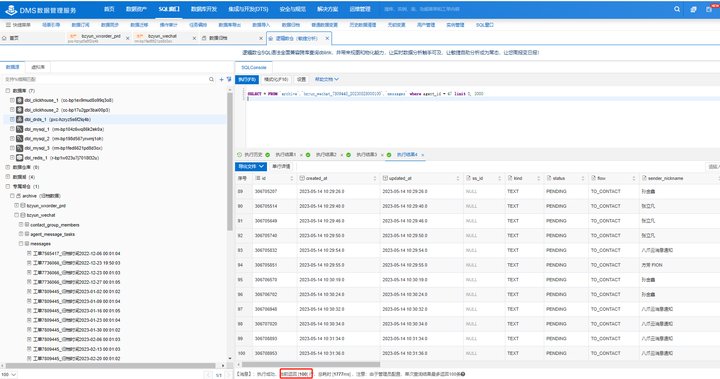Screen dimensions: 720x379
Task: Click the settings button in SQL toolbar
Action: click(301, 79)
